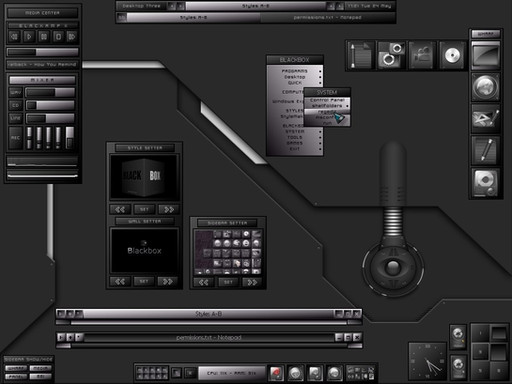Toggle the REC button in mixer

point(16,138)
